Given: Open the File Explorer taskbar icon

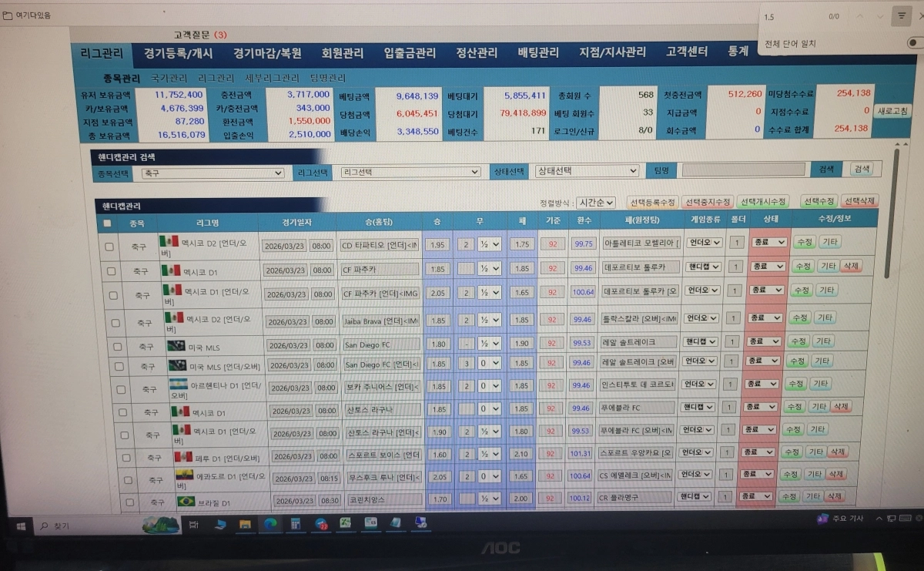Looking at the screenshot, I should tap(245, 524).
